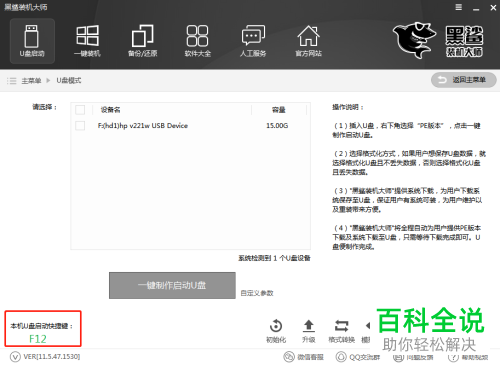This screenshot has width=500, height=365.
Task: Open 人工服务 support chat
Action: click(253, 41)
